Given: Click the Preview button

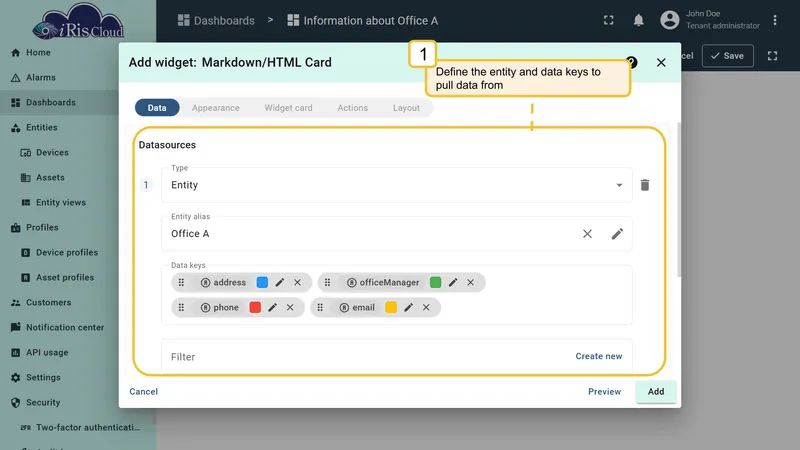Looking at the screenshot, I should (x=605, y=391).
